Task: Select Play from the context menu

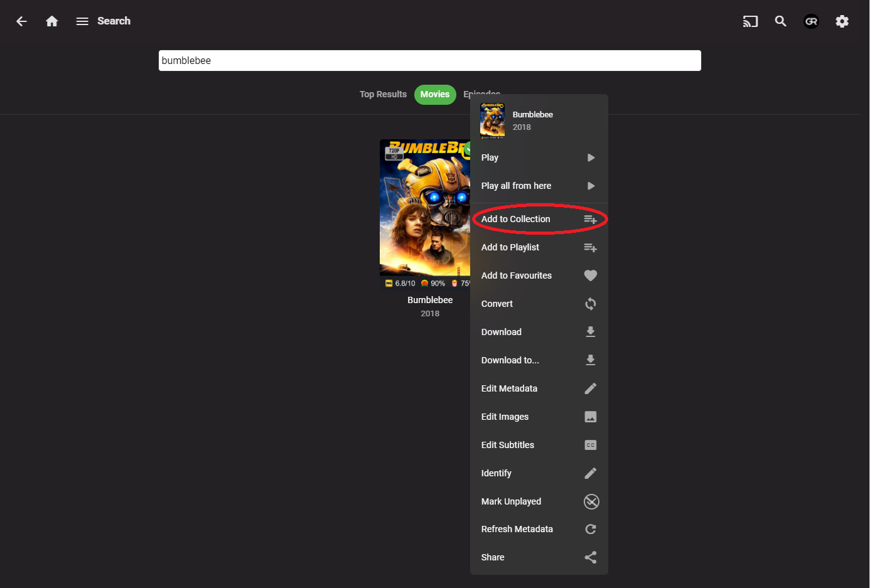Action: click(x=539, y=158)
